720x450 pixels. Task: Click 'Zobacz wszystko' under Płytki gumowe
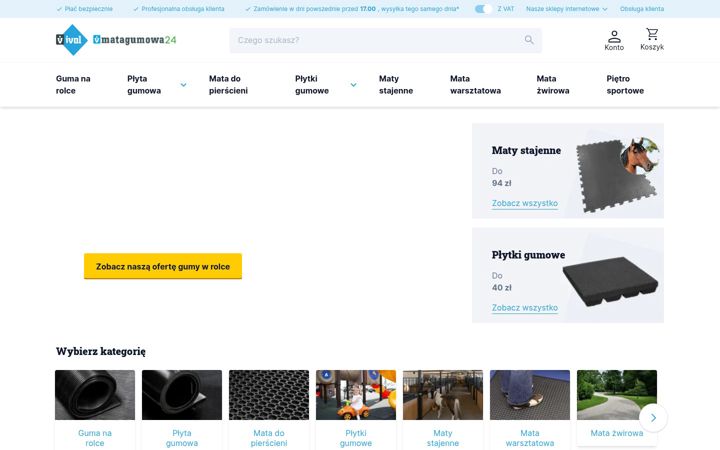click(525, 308)
